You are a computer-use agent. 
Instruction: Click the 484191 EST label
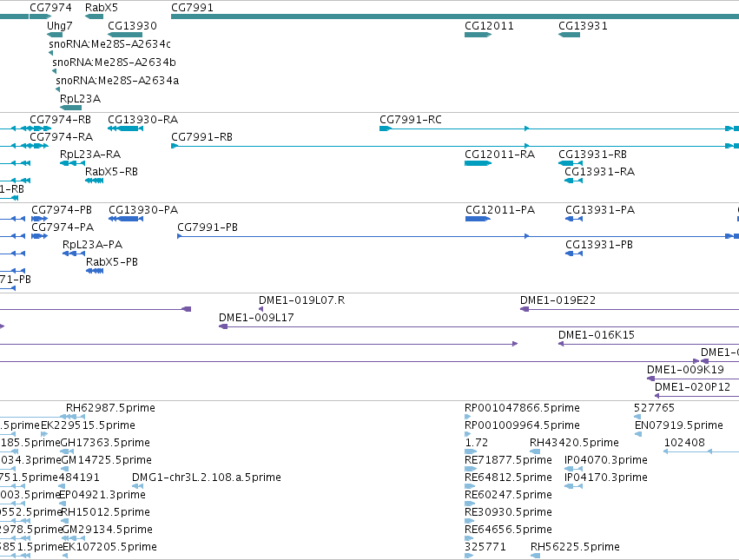79,478
